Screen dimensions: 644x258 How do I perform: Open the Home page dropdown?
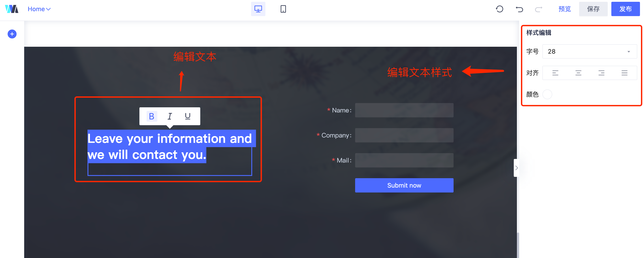(39, 9)
